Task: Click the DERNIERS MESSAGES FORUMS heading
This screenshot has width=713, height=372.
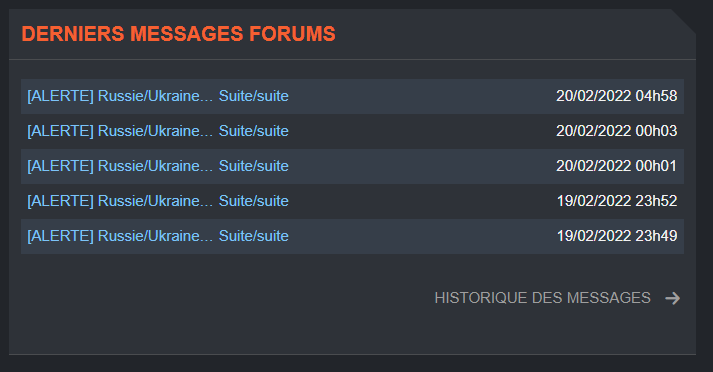Action: (179, 34)
